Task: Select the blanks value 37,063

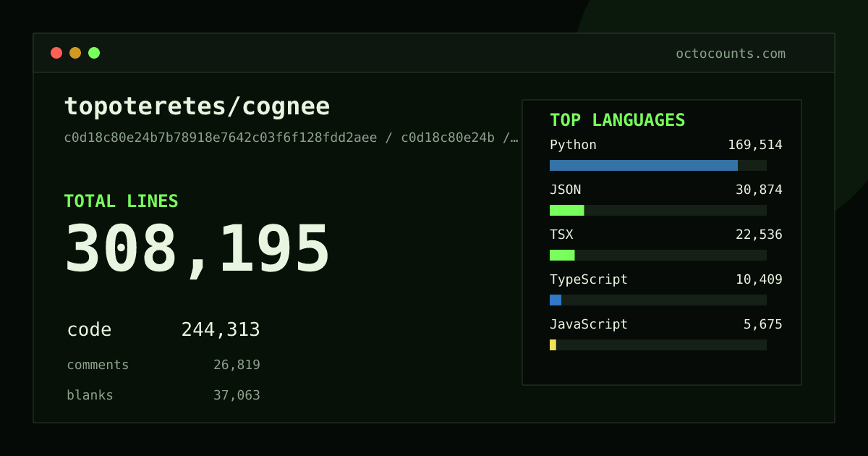Action: pyautogui.click(x=237, y=395)
